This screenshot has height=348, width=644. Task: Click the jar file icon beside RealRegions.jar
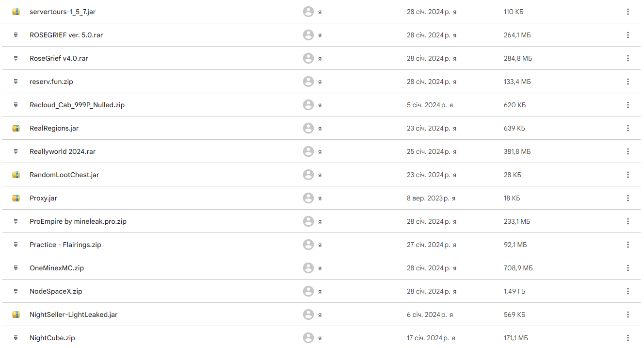coord(16,128)
